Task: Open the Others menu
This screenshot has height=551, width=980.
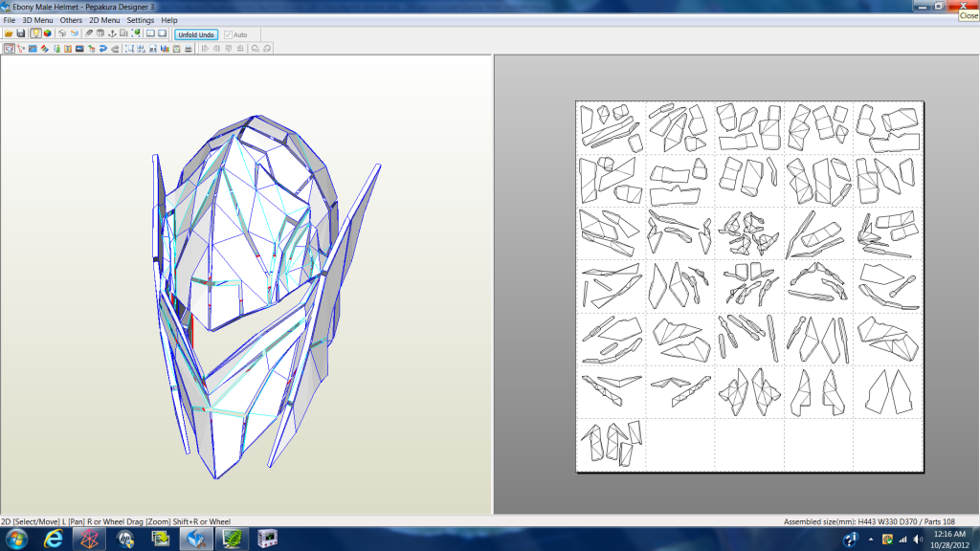Action: tap(71, 20)
